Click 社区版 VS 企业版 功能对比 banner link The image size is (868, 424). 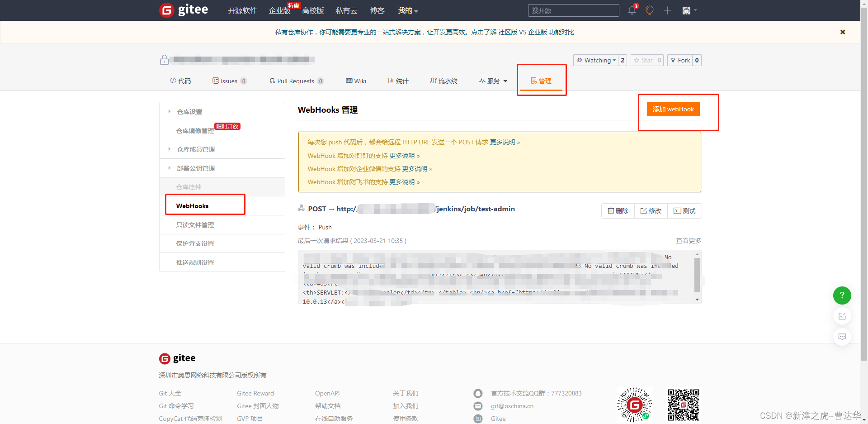point(536,32)
